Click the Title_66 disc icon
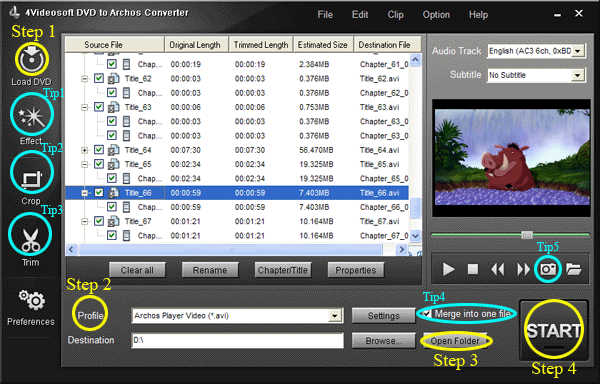The height and width of the screenshot is (384, 600). pos(113,193)
